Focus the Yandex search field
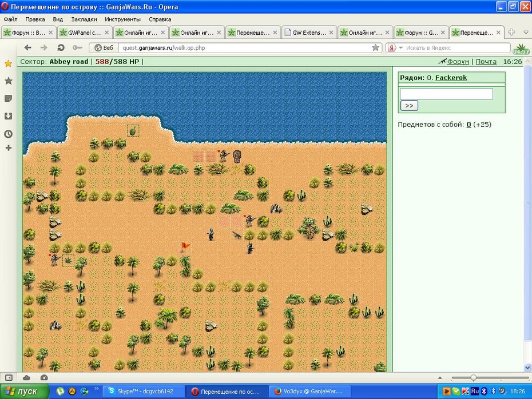The image size is (532, 399). point(457,48)
